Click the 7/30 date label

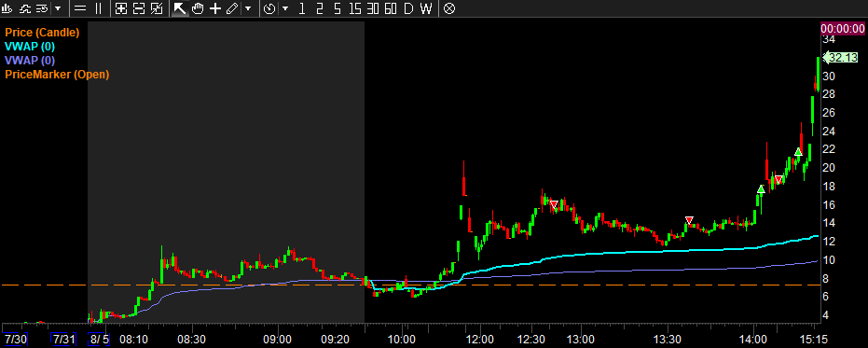coord(15,338)
